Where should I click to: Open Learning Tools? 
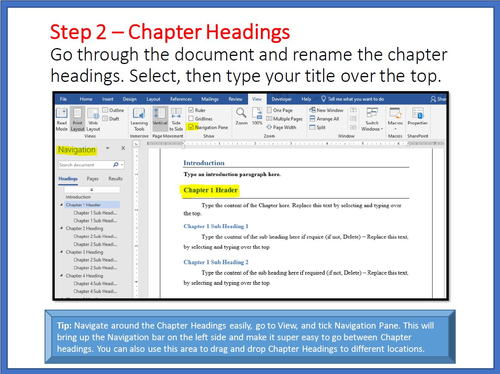[x=139, y=119]
